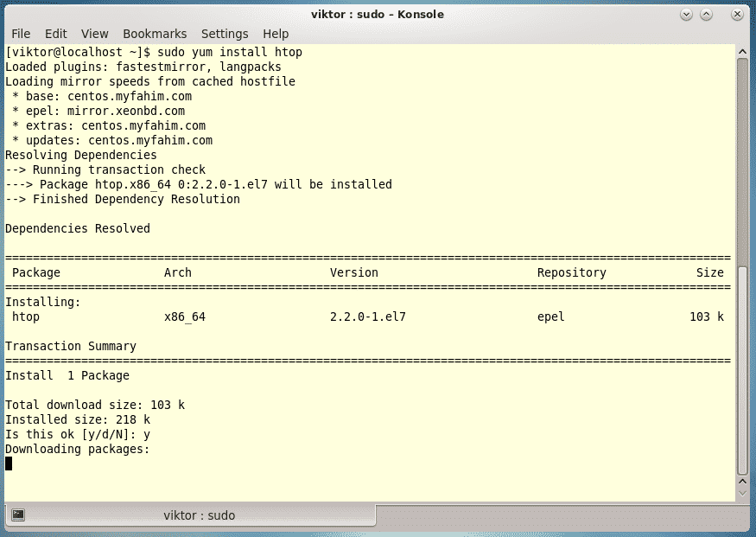Open the View menu
The image size is (756, 537).
pyautogui.click(x=95, y=34)
